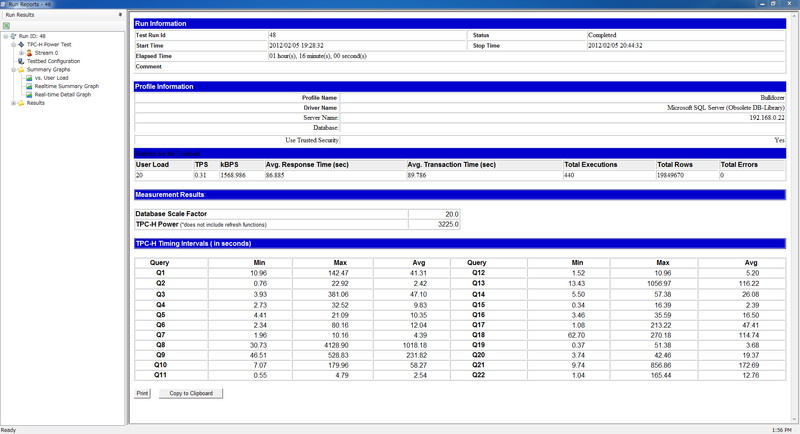Click the Use Trusted Security value Yes
The width and height of the screenshot is (800, 434).
tap(780, 140)
